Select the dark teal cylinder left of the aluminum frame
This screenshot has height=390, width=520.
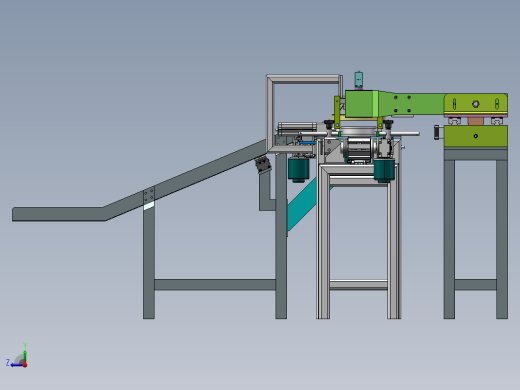[298, 169]
